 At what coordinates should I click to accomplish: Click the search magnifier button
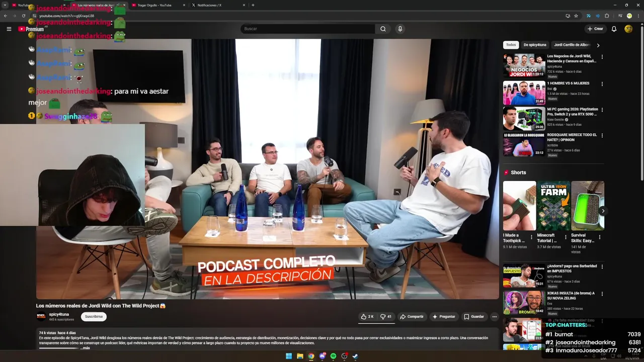click(x=383, y=29)
